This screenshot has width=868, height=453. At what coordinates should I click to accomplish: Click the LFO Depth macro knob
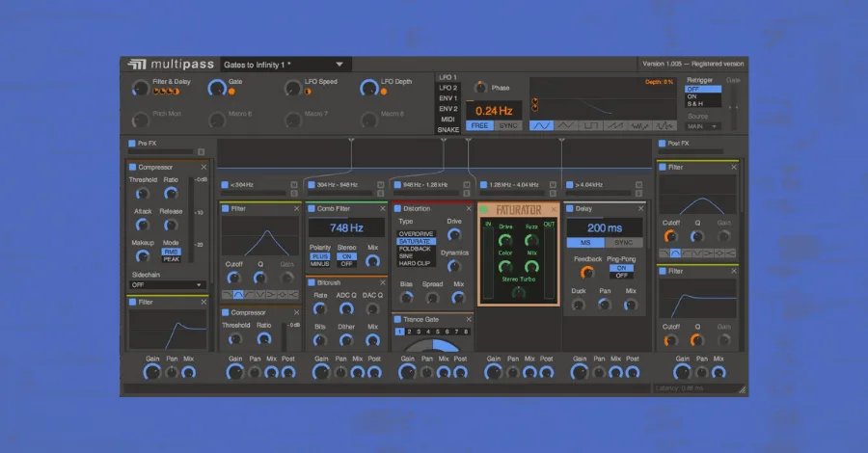point(368,88)
